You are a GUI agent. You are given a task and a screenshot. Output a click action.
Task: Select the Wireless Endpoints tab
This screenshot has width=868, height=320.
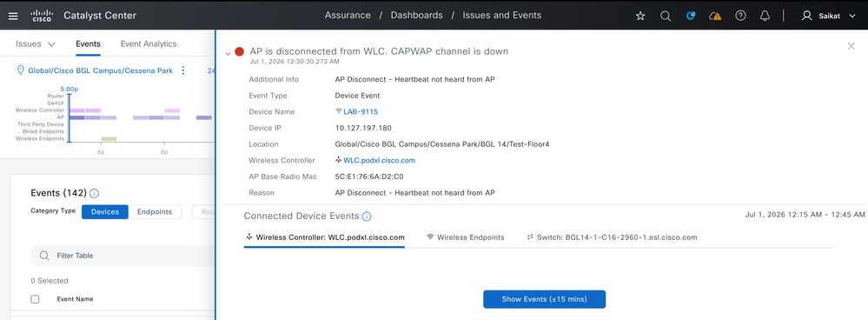pos(466,237)
